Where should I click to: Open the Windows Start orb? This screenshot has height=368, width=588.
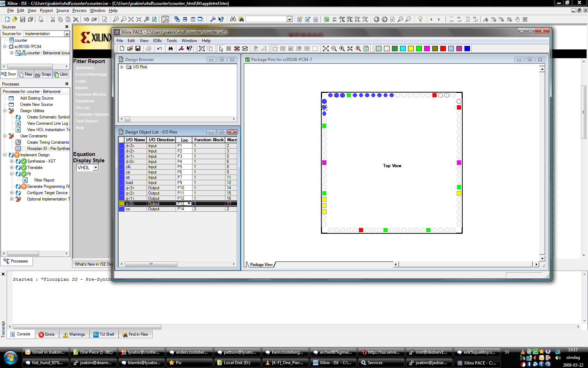pos(10,358)
